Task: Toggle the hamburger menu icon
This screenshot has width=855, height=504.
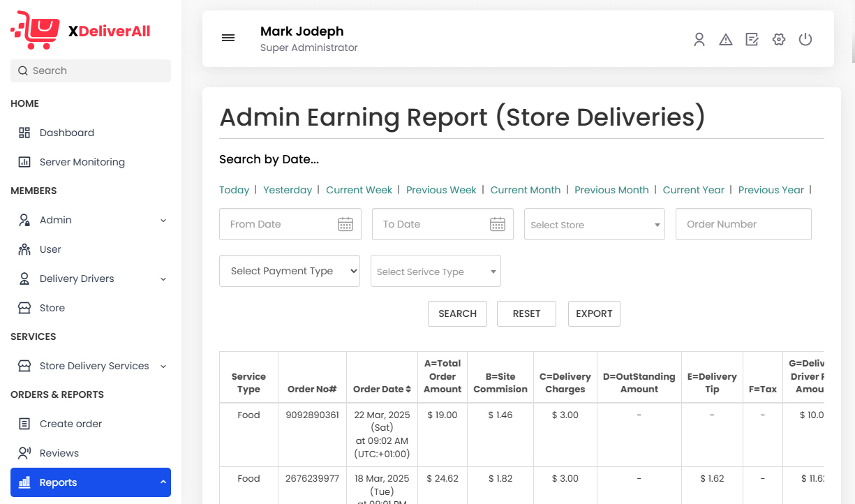Action: click(x=228, y=38)
